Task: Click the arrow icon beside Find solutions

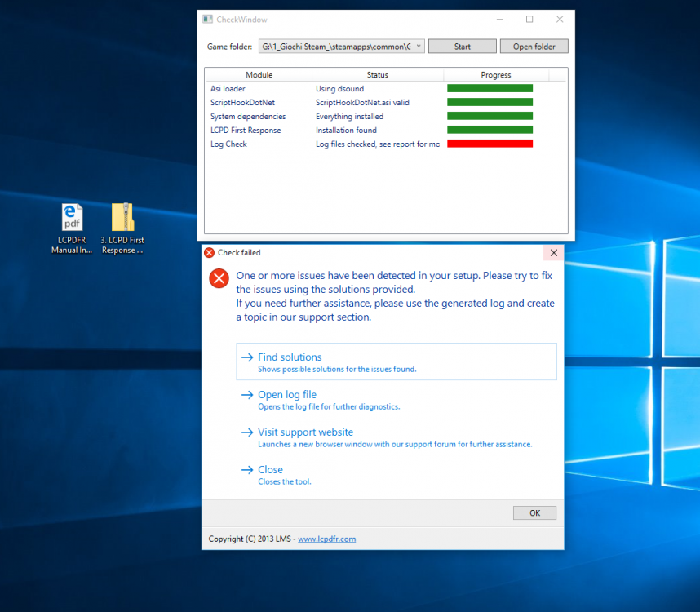Action: [246, 357]
